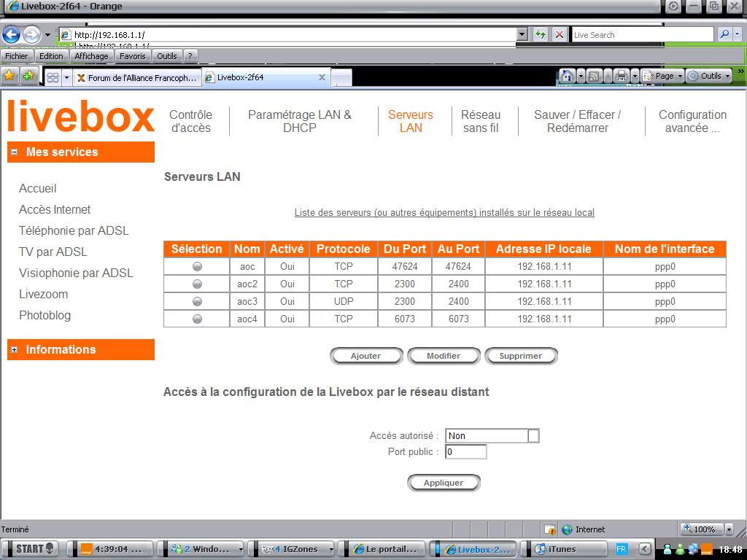Go back with the browser Back arrow

tap(11, 34)
